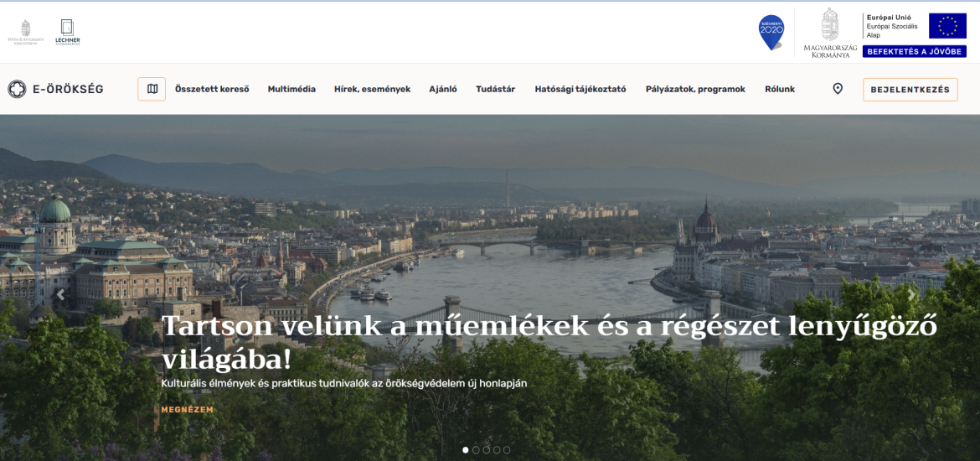Image resolution: width=980 pixels, height=461 pixels.
Task: Select the first carousel indicator dot
Action: tap(466, 450)
